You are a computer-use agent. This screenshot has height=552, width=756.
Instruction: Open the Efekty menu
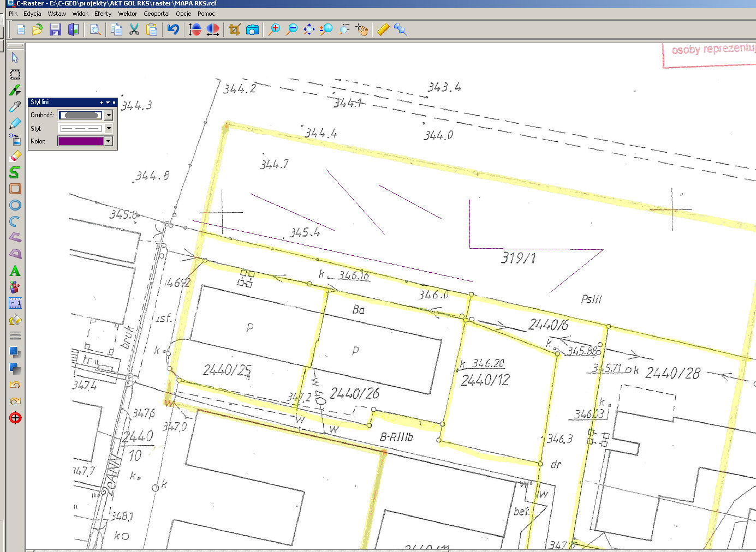(x=103, y=14)
